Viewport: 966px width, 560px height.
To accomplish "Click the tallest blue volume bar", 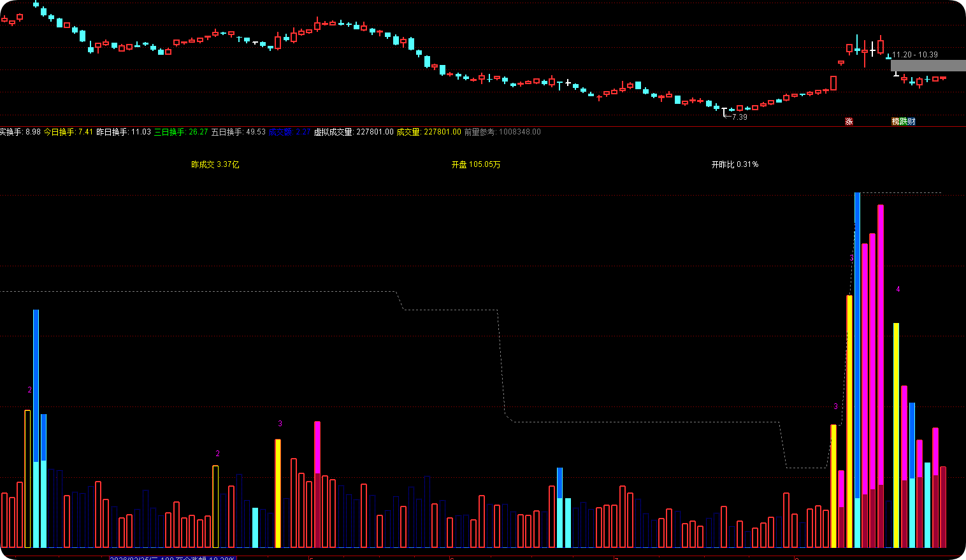I will click(857, 370).
